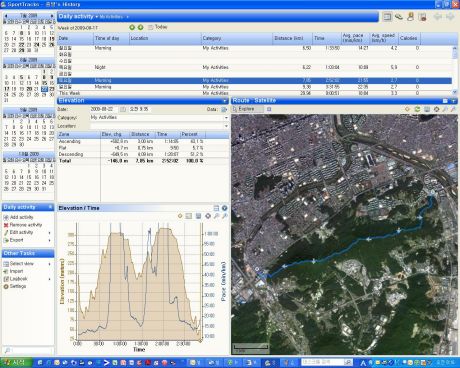Save the elevation chart image

click(198, 216)
